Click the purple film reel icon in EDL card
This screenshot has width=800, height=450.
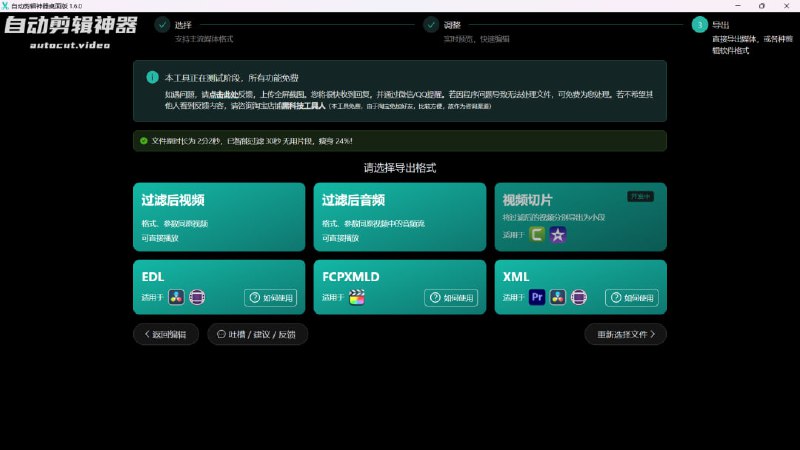tap(197, 297)
